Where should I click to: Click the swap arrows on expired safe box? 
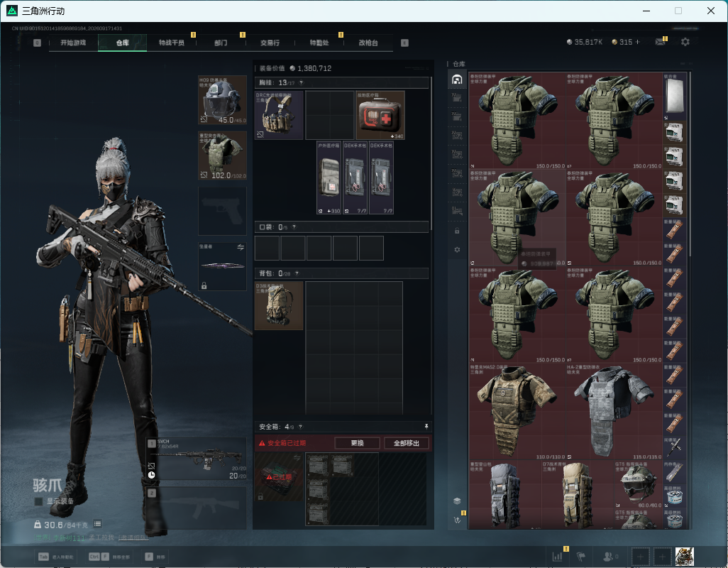(297, 458)
